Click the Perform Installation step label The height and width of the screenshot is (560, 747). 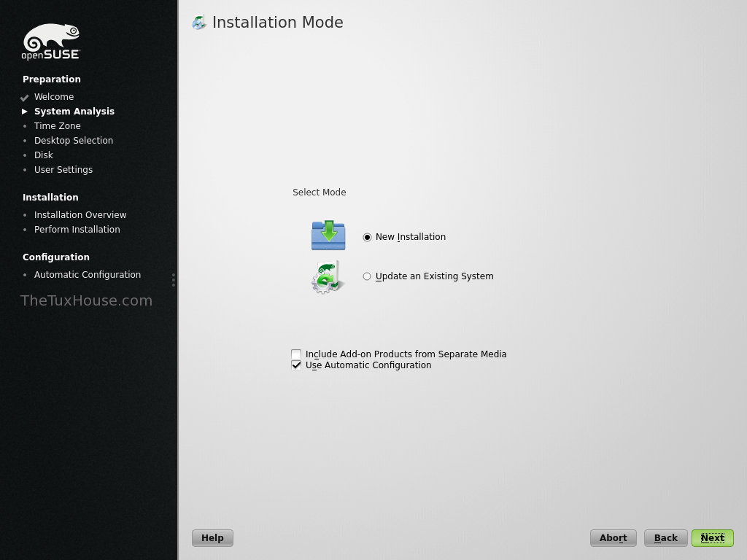(x=77, y=230)
